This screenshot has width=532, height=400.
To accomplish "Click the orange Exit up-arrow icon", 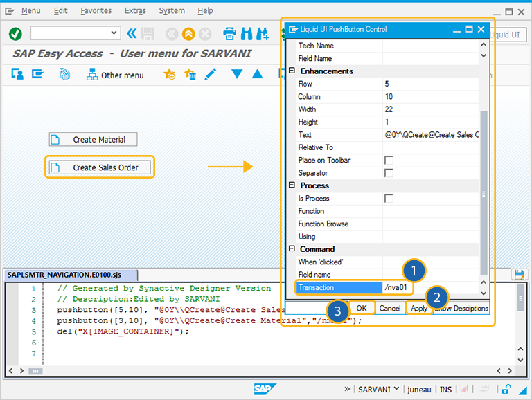I will [188, 33].
